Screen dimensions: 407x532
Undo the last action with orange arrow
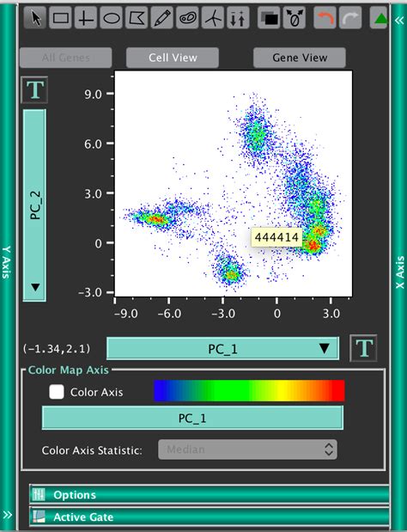(325, 18)
